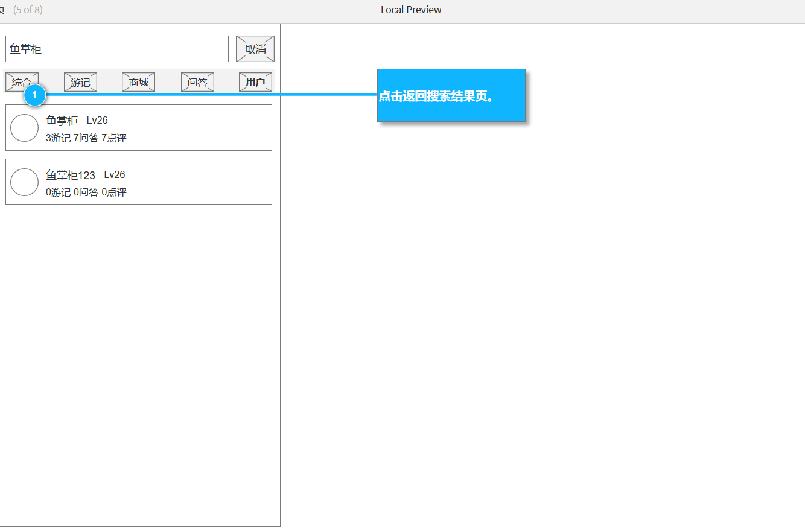This screenshot has height=532, width=805.
Task: Switch to the 游记 tab
Action: click(x=80, y=82)
